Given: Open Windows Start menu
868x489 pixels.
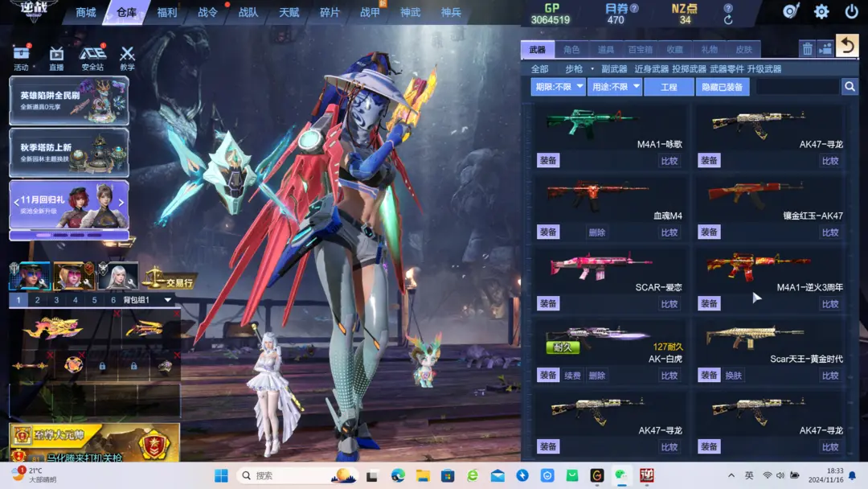Looking at the screenshot, I should (x=222, y=475).
